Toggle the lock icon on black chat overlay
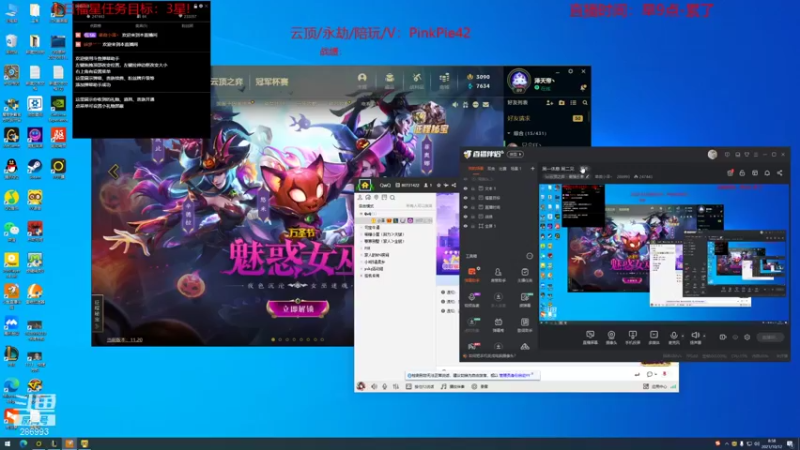 (195, 6)
